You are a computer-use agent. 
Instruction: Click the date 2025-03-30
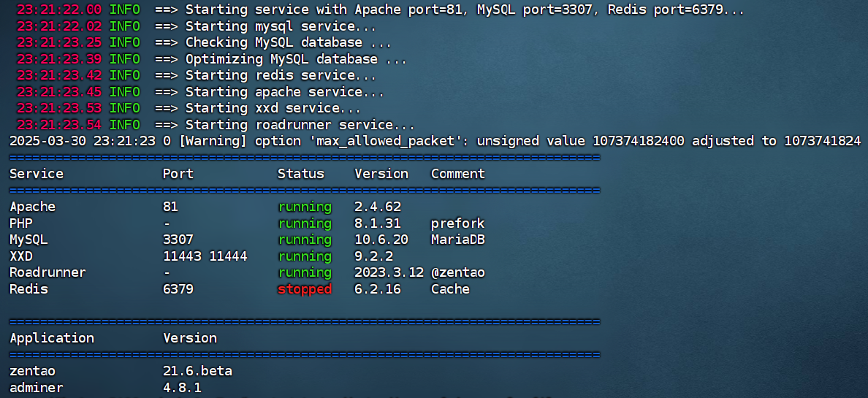click(47, 141)
